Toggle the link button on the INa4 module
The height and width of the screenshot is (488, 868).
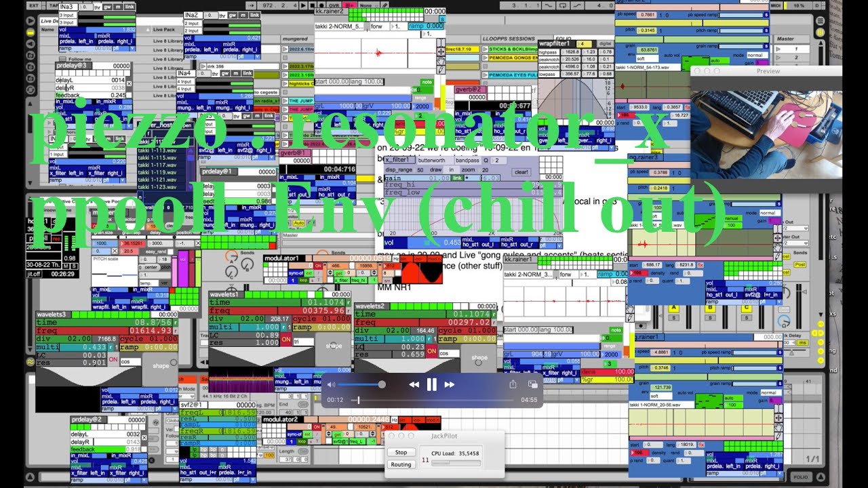pos(247,73)
